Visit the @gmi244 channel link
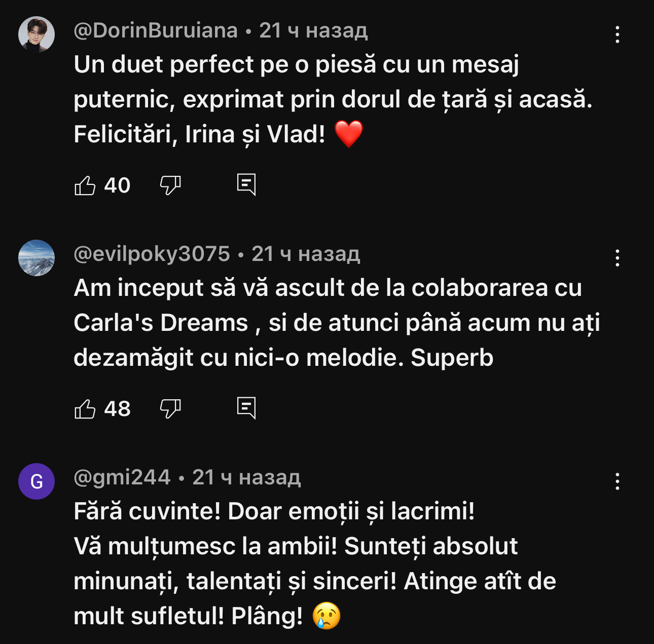The width and height of the screenshot is (654, 644). pyautogui.click(x=122, y=478)
